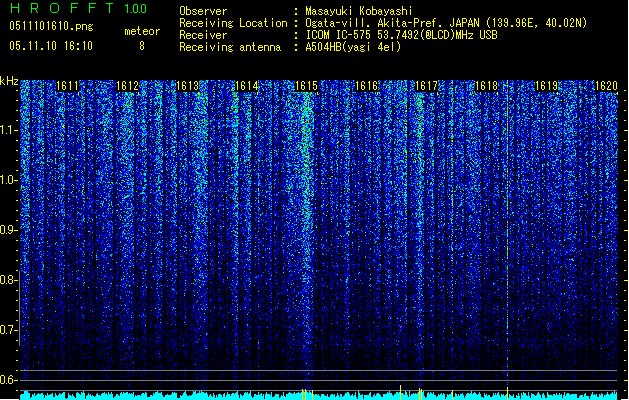629x400 pixels.
Task: Select the file name 0511101610.png
Action: click(x=51, y=26)
